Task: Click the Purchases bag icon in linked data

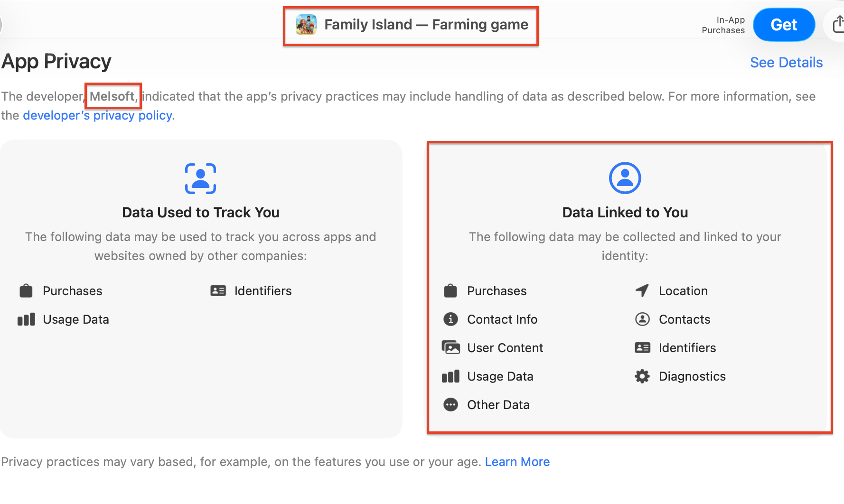Action: tap(450, 291)
